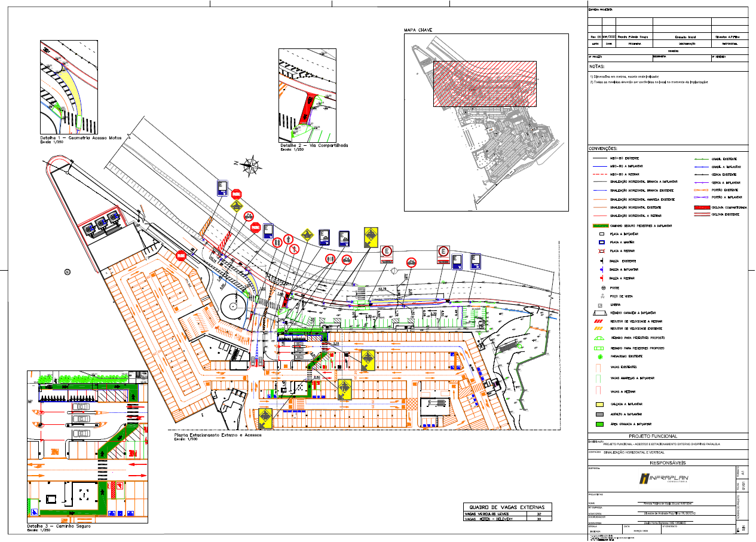Pick the green Área Gramada a Implantar swatch
Viewport: 756px width, 542px height.
click(598, 424)
